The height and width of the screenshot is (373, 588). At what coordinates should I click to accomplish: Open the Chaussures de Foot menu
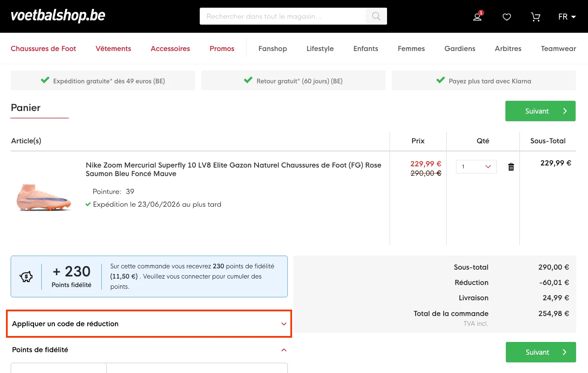(43, 48)
